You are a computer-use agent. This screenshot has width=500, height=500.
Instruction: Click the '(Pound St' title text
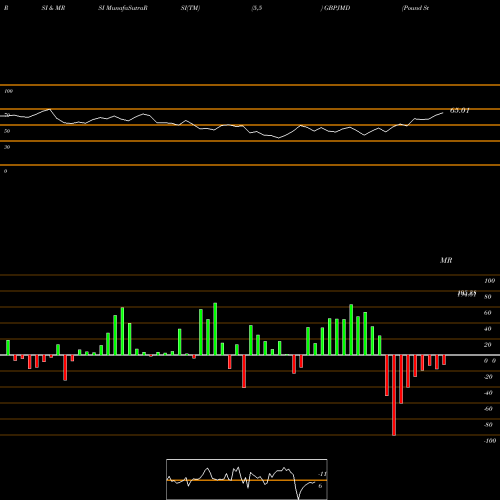[415, 8]
